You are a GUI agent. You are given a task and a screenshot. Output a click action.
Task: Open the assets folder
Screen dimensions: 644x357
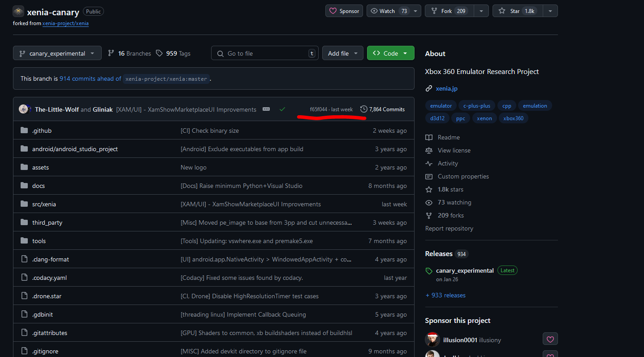tap(40, 167)
